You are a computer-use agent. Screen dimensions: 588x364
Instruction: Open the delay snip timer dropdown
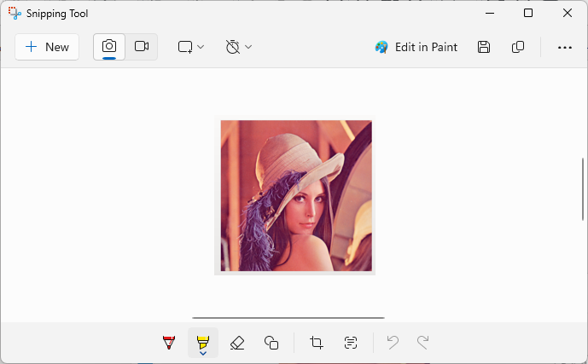tap(238, 47)
